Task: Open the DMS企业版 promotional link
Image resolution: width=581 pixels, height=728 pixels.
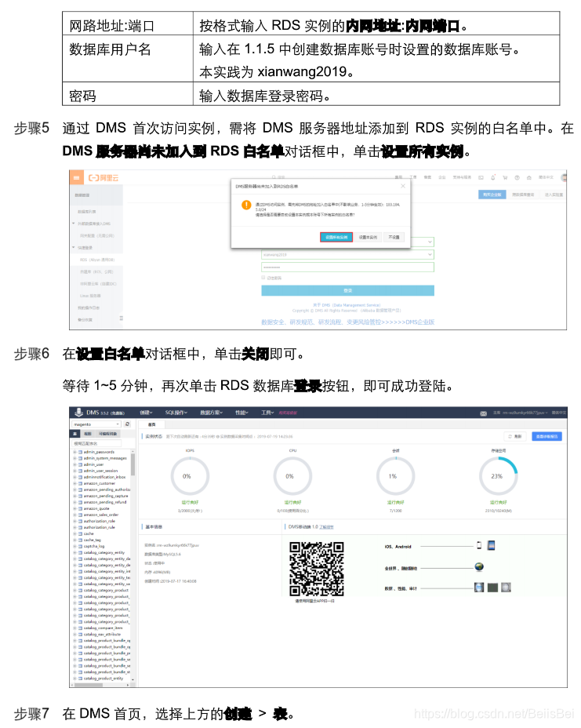Action: click(x=347, y=322)
